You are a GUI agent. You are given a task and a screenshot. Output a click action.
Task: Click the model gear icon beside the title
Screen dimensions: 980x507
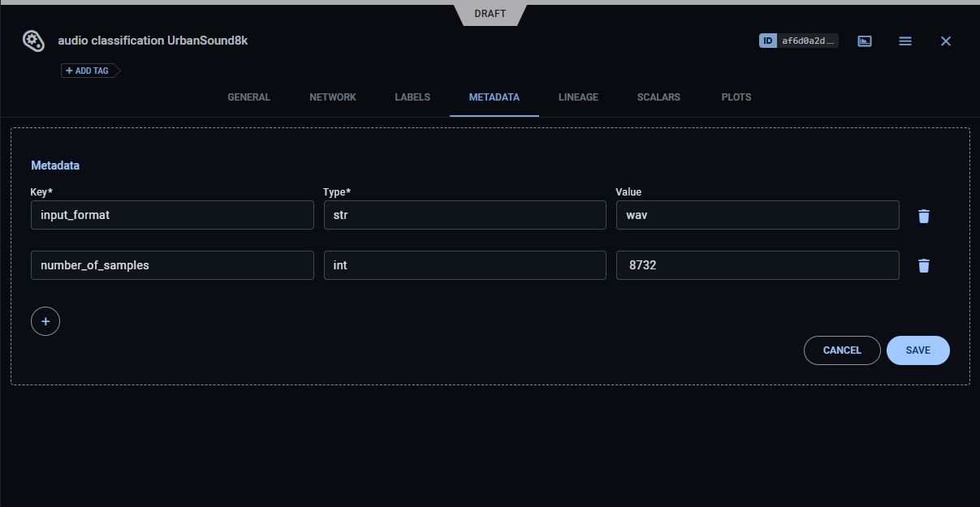(32, 41)
